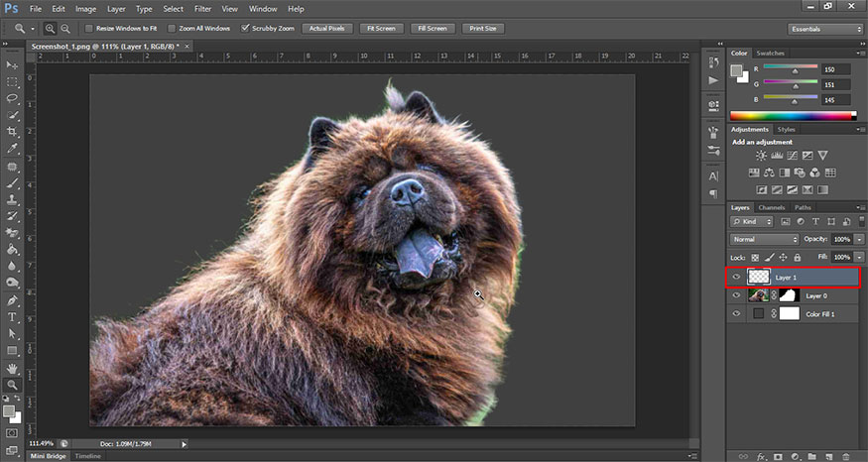Create a new group folder icon
Screen dimensions: 868x462
tap(811, 456)
